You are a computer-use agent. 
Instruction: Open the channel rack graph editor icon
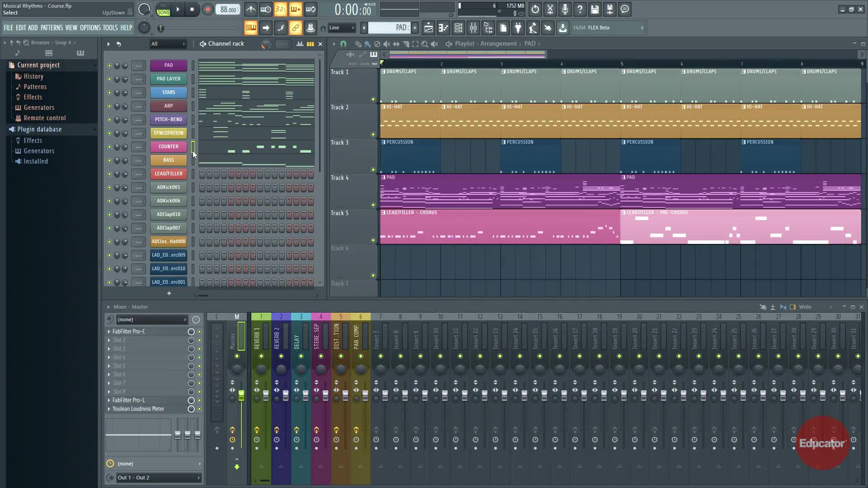[x=300, y=44]
